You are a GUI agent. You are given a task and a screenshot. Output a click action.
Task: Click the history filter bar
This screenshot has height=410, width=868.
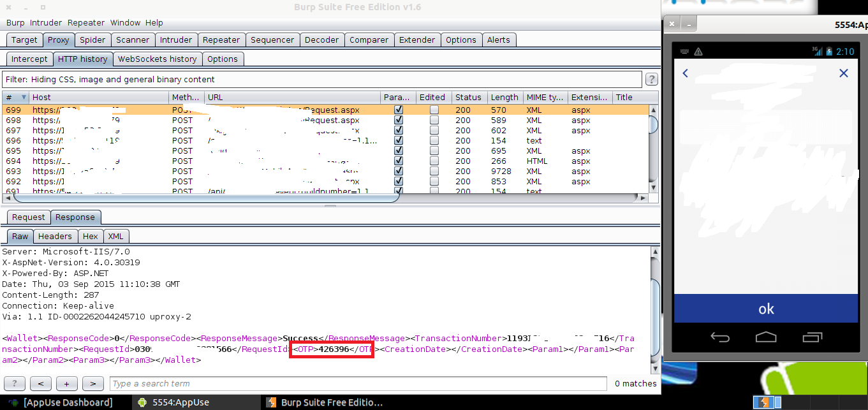click(321, 80)
